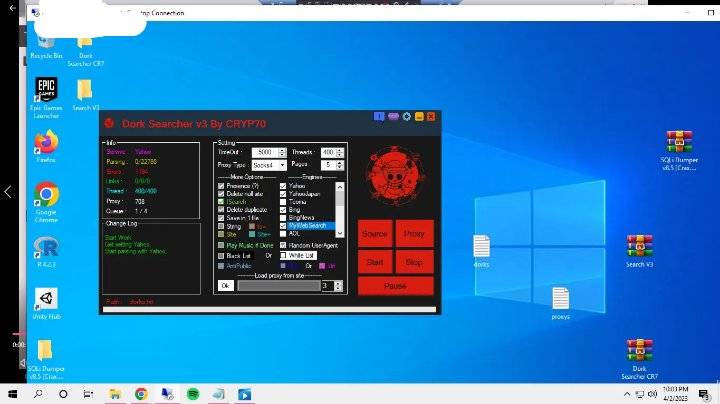The height and width of the screenshot is (404, 720).
Task: Open Chrome from the taskbar
Action: (x=141, y=394)
